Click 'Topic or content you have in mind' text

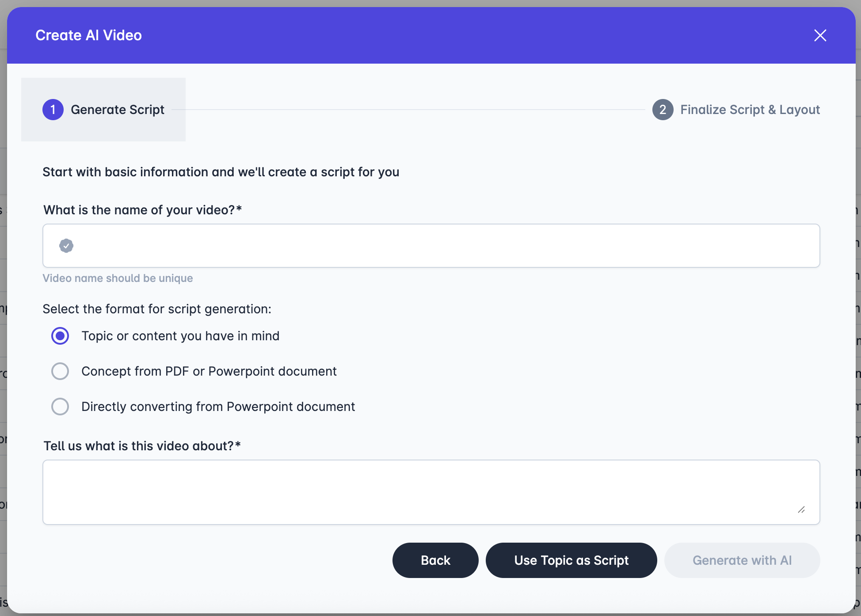(x=180, y=336)
